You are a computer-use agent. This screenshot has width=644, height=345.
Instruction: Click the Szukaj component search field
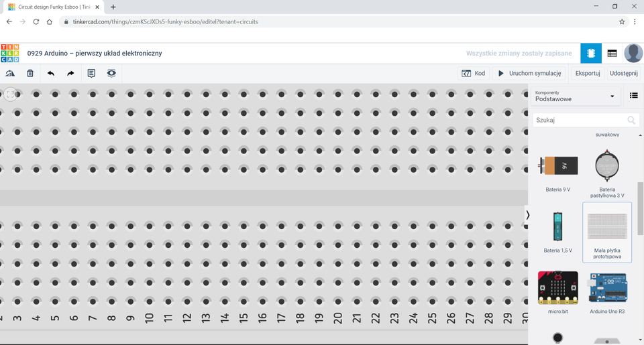(580, 120)
